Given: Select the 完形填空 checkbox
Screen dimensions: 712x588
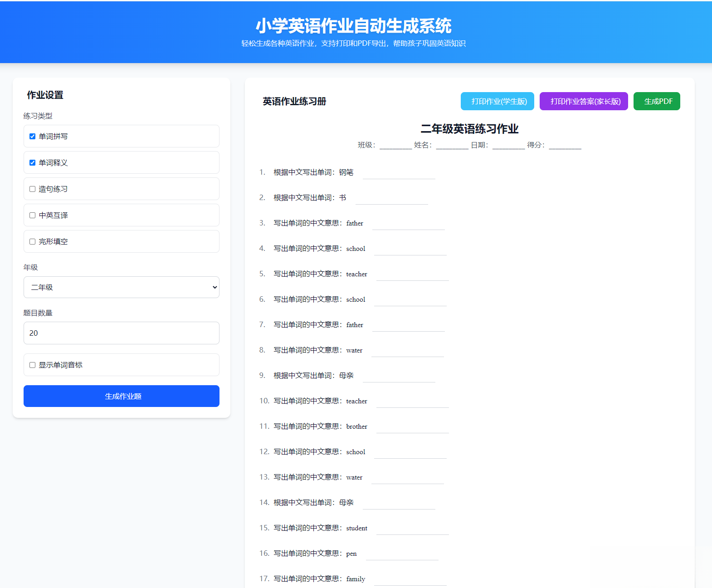Looking at the screenshot, I should tap(32, 241).
